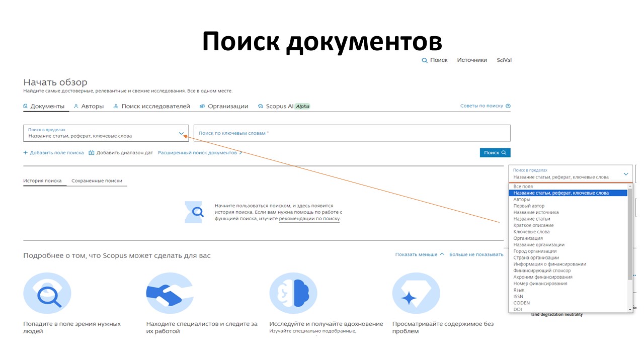Collapse section with Показать меньше

tap(419, 254)
